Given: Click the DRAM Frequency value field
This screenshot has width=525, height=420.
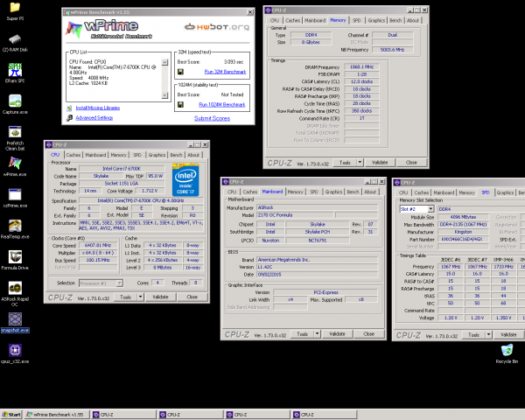Looking at the screenshot, I should [x=361, y=67].
